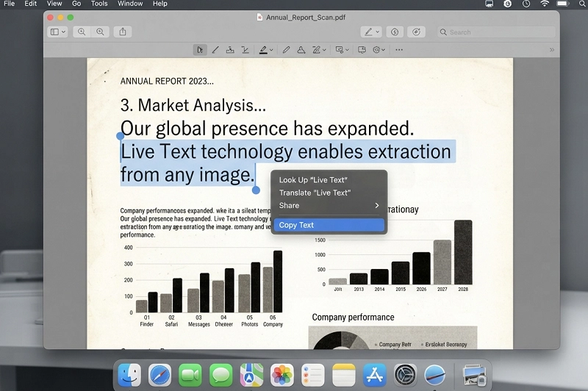The width and height of the screenshot is (588, 391).
Task: Open the Window menu
Action: click(x=130, y=4)
